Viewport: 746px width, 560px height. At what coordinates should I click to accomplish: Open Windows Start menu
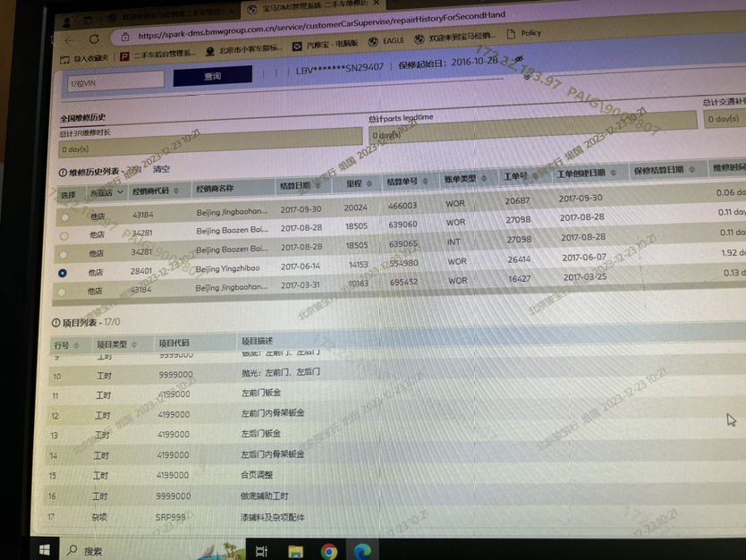tap(45, 550)
